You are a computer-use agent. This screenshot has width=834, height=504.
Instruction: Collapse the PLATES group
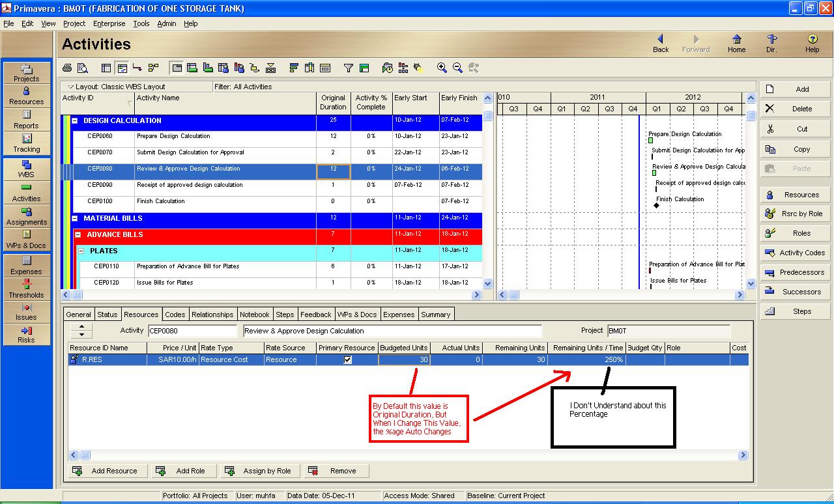[x=81, y=251]
